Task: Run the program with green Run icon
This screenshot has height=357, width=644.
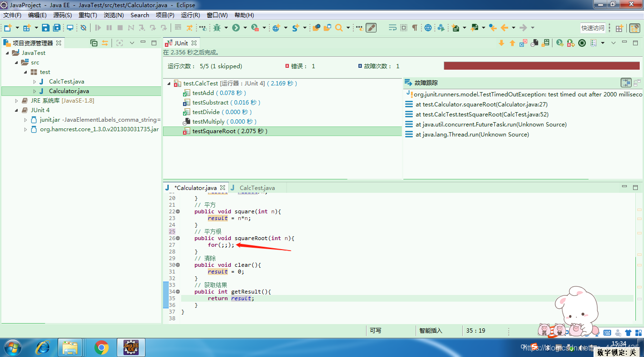Action: pyautogui.click(x=236, y=28)
